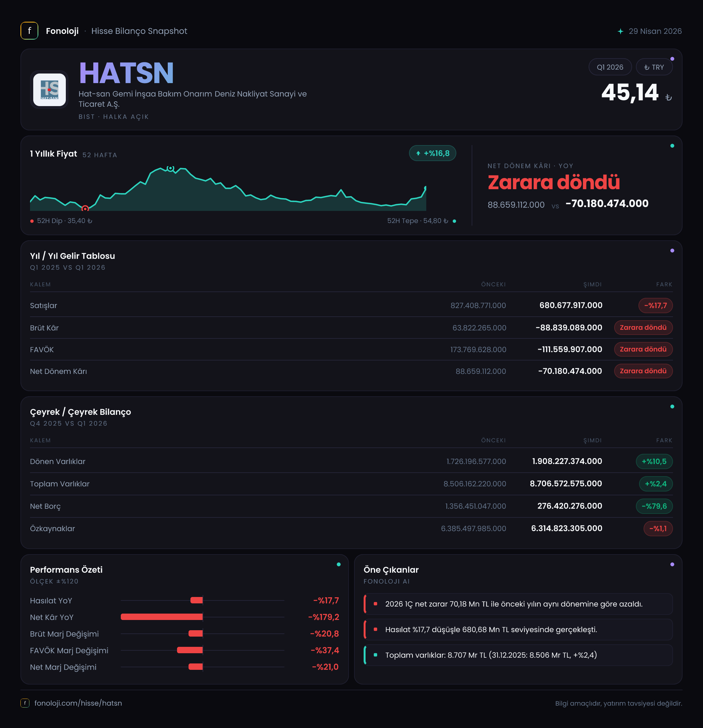The height and width of the screenshot is (728, 703).
Task: Click the HATSN company logo thumbnail
Action: tap(50, 89)
